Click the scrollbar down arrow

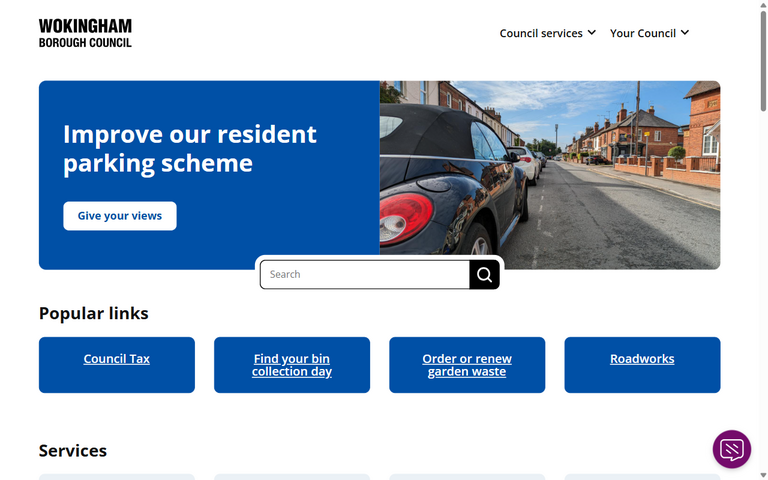[x=763, y=476]
